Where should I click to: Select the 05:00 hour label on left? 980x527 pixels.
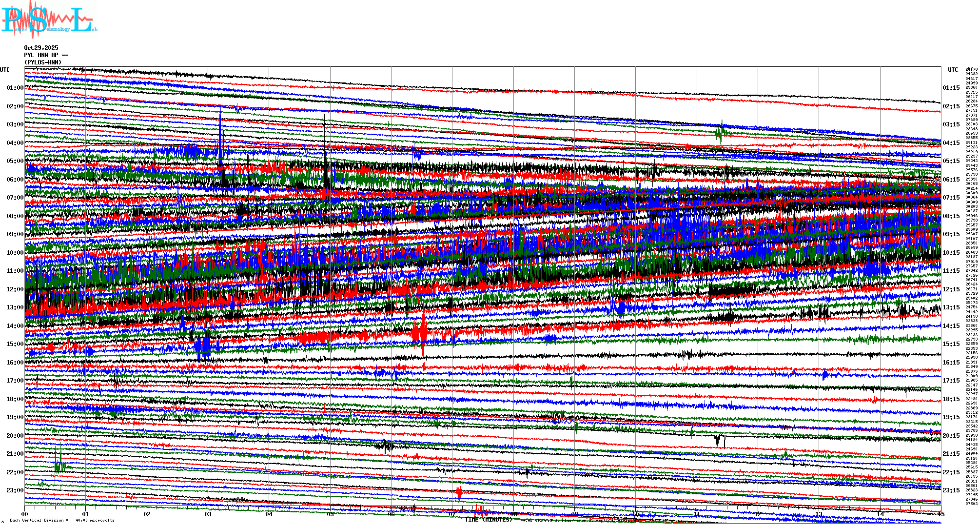tap(15, 161)
